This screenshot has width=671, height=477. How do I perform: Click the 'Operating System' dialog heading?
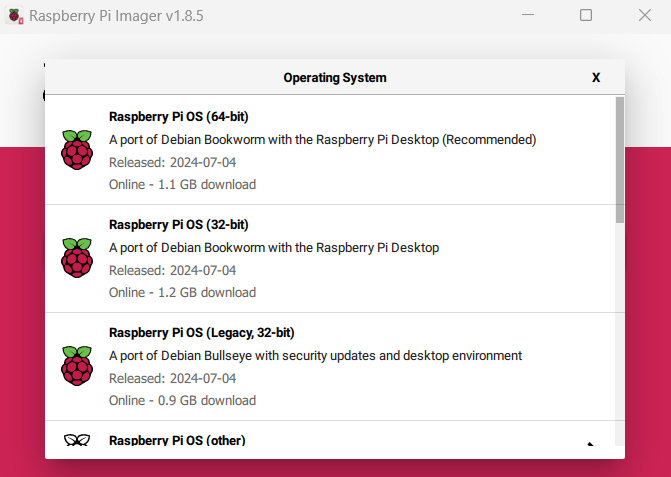pyautogui.click(x=335, y=77)
